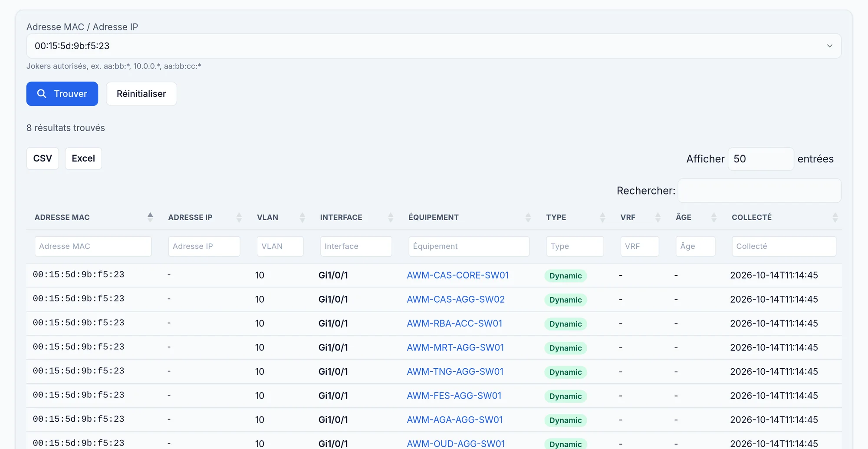Focus the Âge column filter

(695, 246)
